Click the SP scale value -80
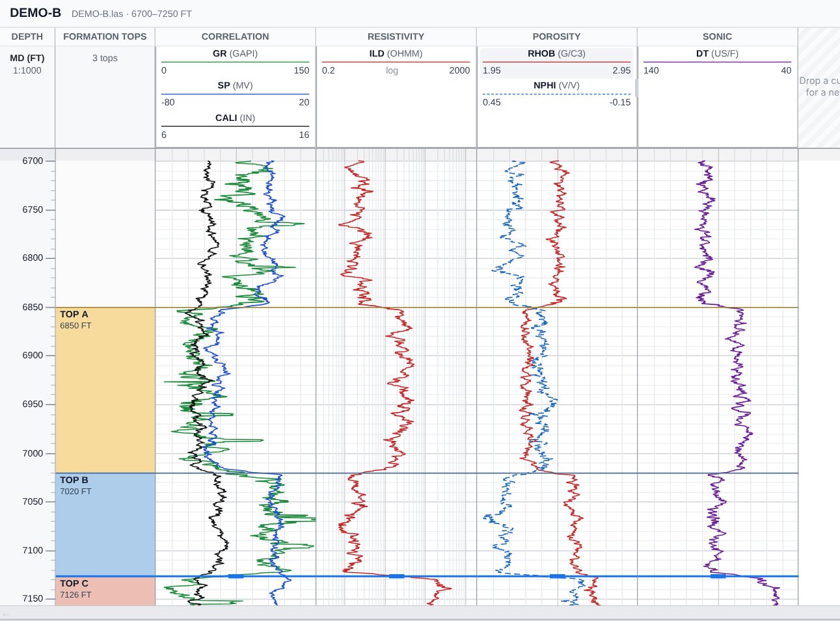The image size is (840, 621). coord(168,102)
